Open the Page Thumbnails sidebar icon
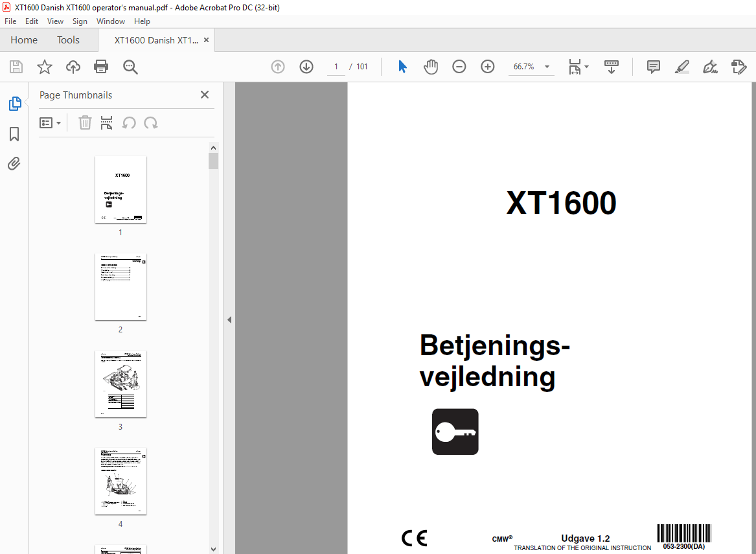Screen dimensions: 756x554 15,104
